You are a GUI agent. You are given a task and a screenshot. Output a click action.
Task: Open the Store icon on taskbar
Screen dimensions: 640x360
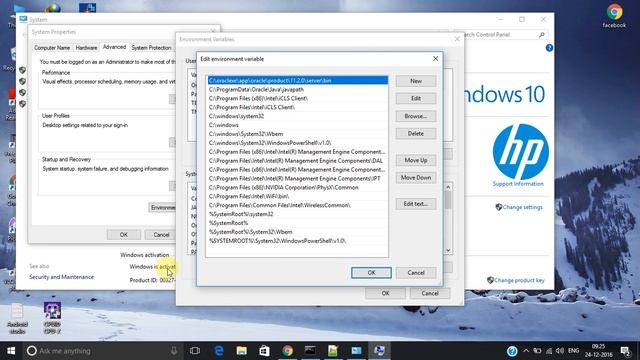[264, 351]
